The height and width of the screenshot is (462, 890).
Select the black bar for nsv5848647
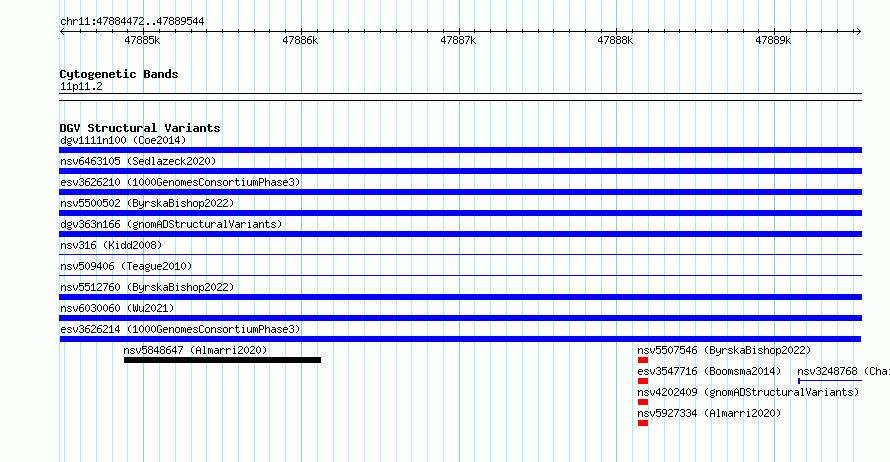[x=222, y=360]
